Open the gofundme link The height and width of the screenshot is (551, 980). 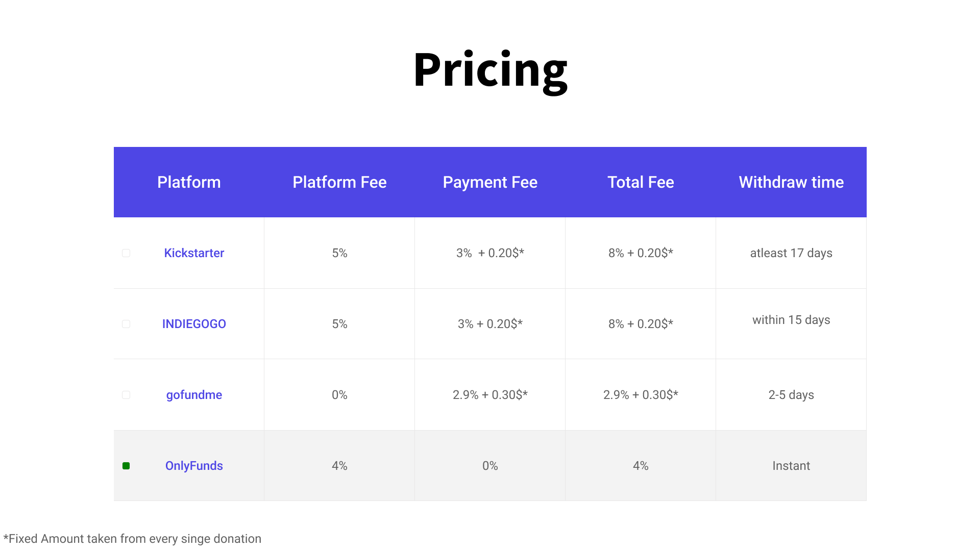pyautogui.click(x=194, y=395)
